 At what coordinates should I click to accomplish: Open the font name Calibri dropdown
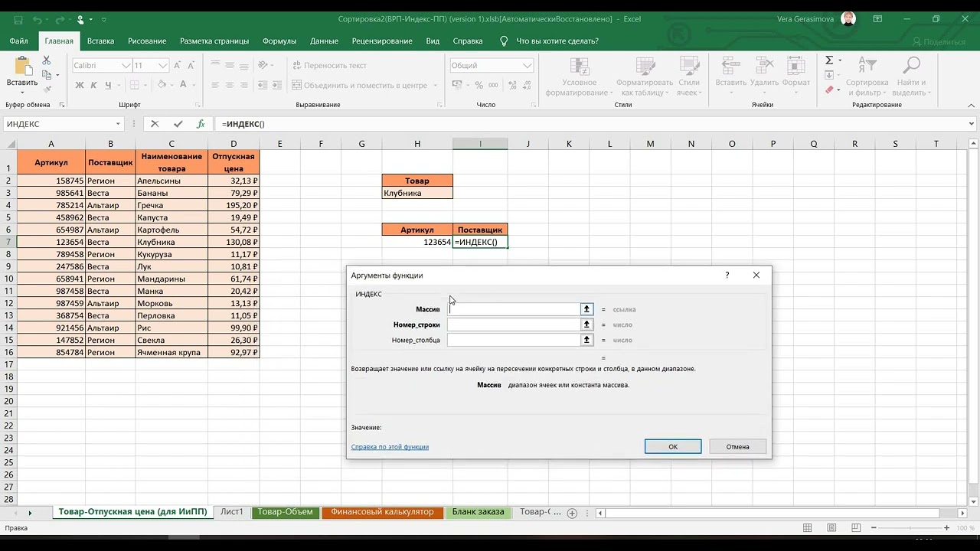(x=126, y=66)
